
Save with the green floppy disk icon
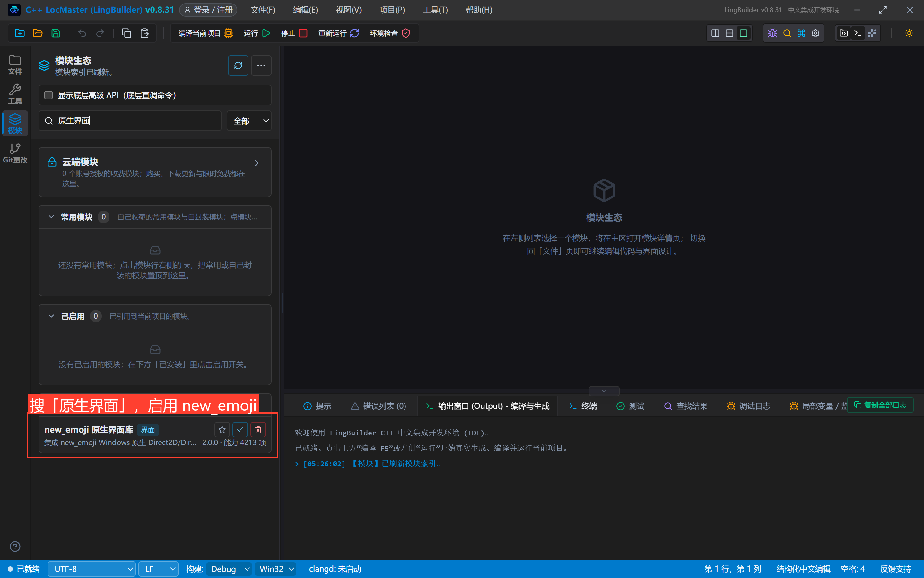(56, 33)
